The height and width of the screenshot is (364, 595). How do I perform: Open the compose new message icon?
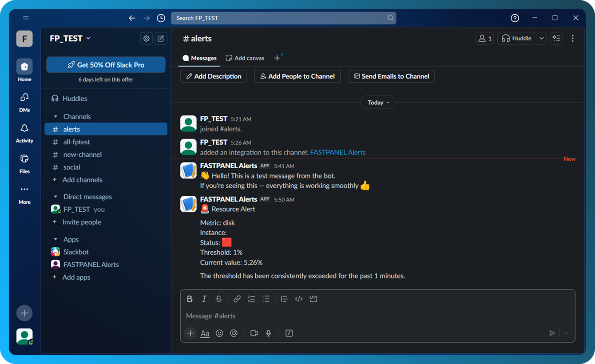[x=161, y=39]
